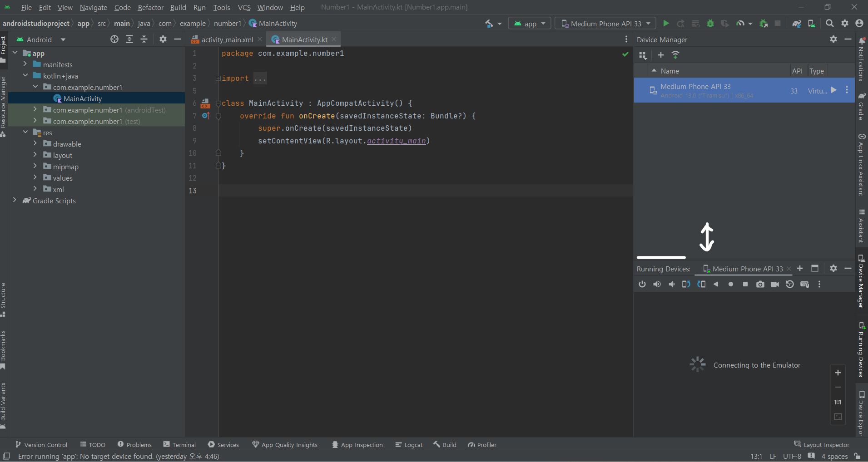The image size is (868, 462).
Task: Open Search Everywhere magnifier icon
Action: 830,23
